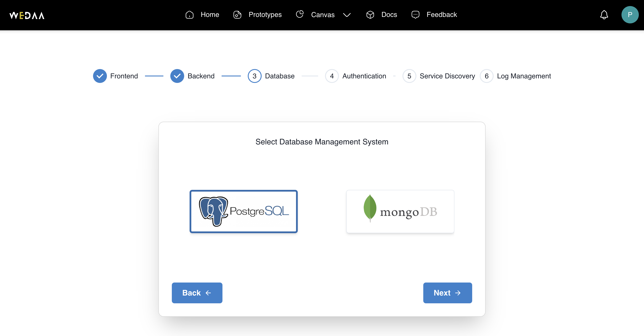Click the completed Backend step checkmark

coord(177,76)
